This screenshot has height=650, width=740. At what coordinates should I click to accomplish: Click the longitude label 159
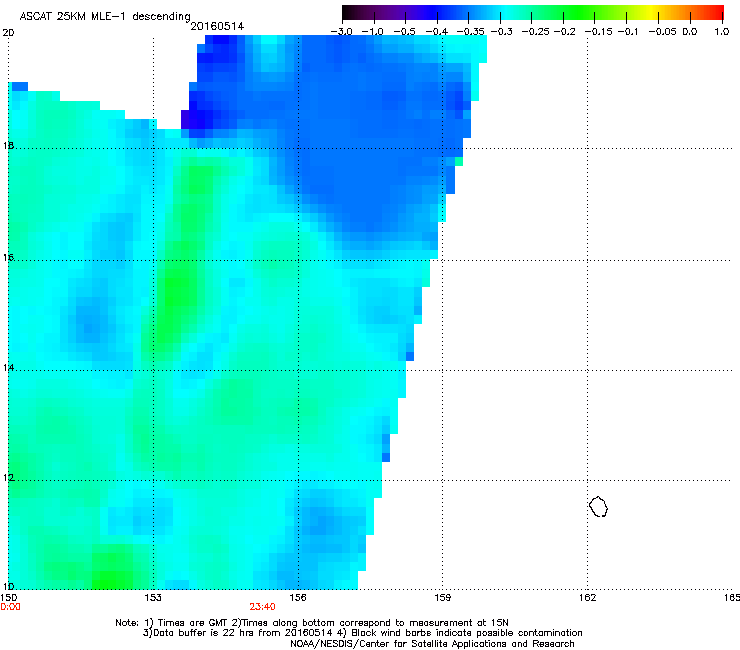442,598
